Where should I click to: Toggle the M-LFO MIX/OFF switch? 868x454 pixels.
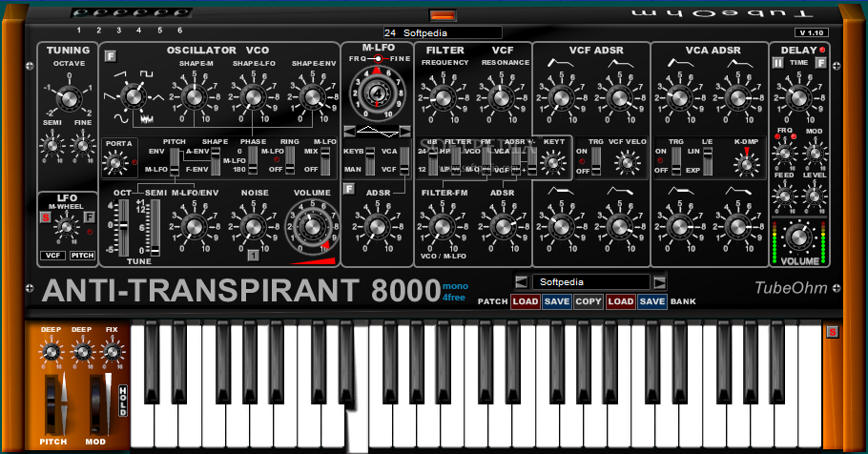point(325,160)
